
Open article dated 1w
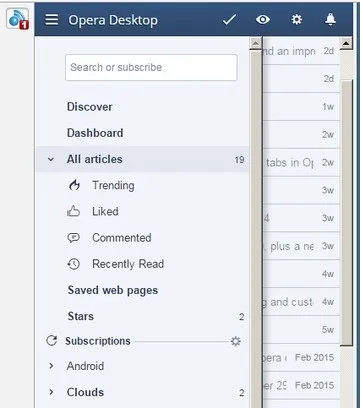301,107
